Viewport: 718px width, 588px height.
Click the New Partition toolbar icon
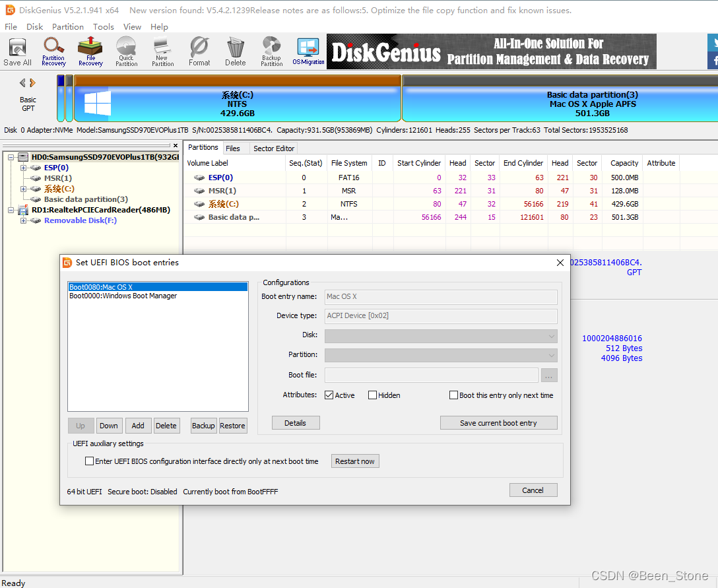click(162, 51)
